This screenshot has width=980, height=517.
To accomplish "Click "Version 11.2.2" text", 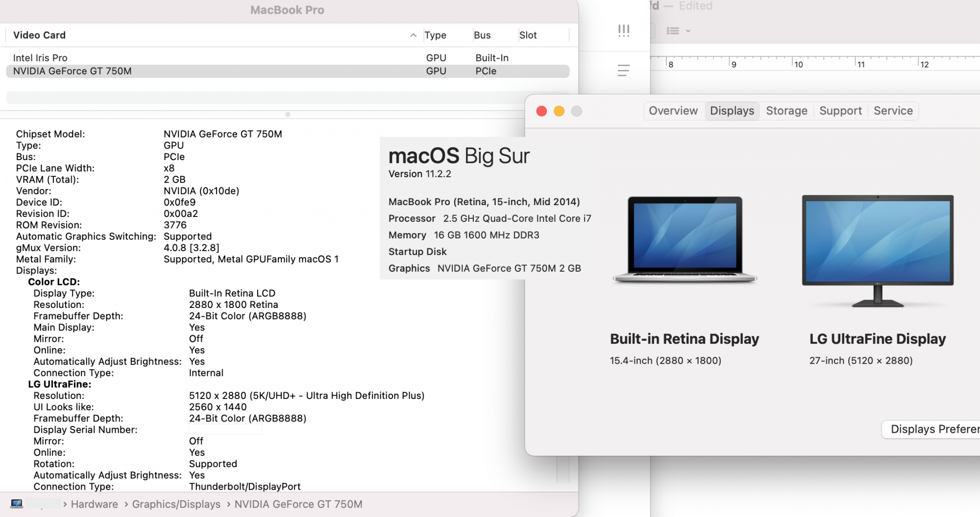I will coord(420,174).
